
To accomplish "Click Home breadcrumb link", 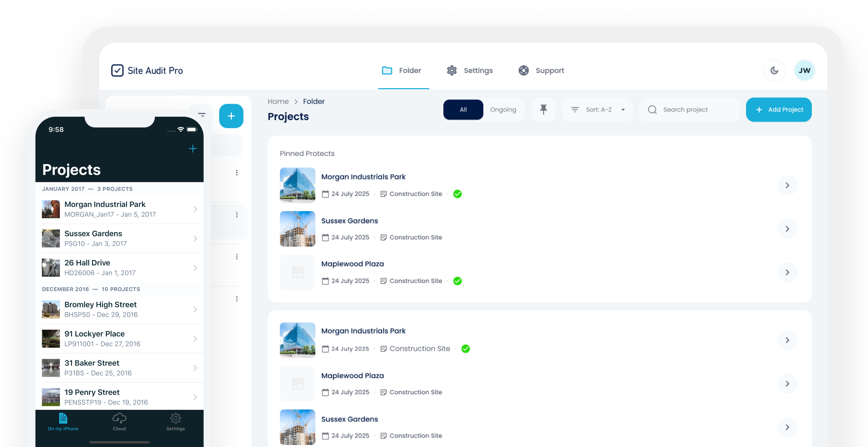I will pos(278,101).
